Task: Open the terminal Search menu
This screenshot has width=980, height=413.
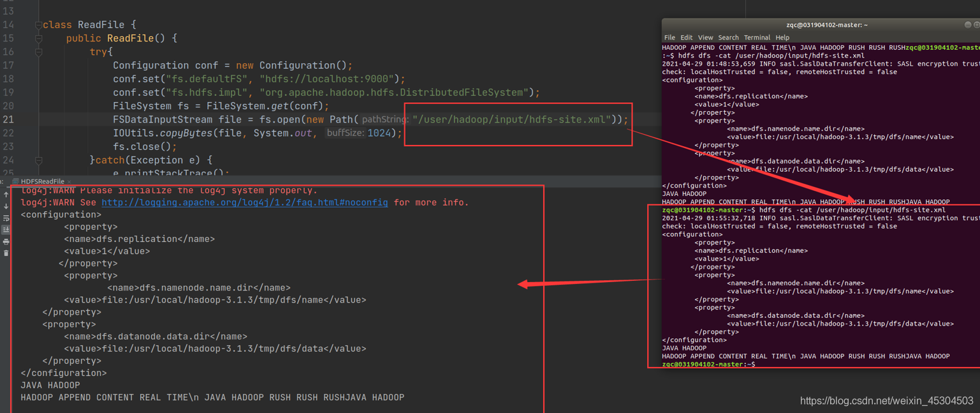Action: click(728, 38)
